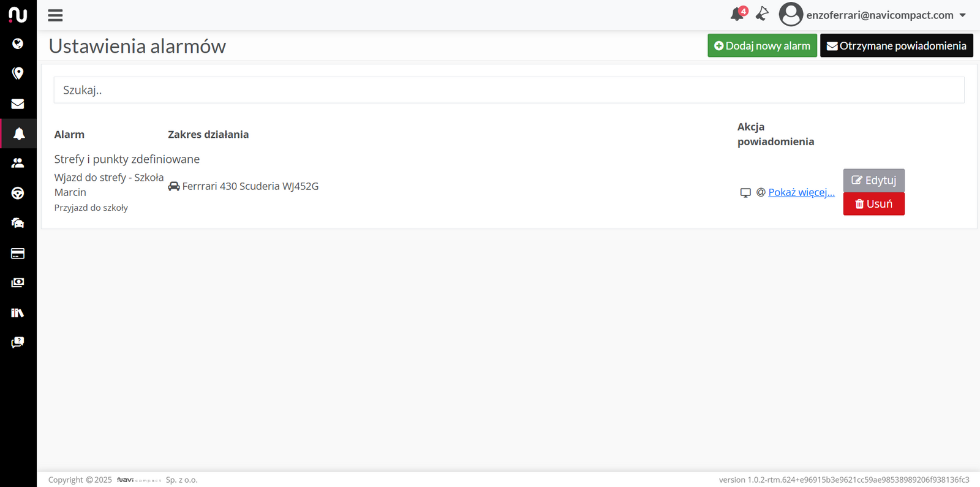The width and height of the screenshot is (980, 487).
Task: Delete alarm with the Usuń button
Action: tap(873, 204)
